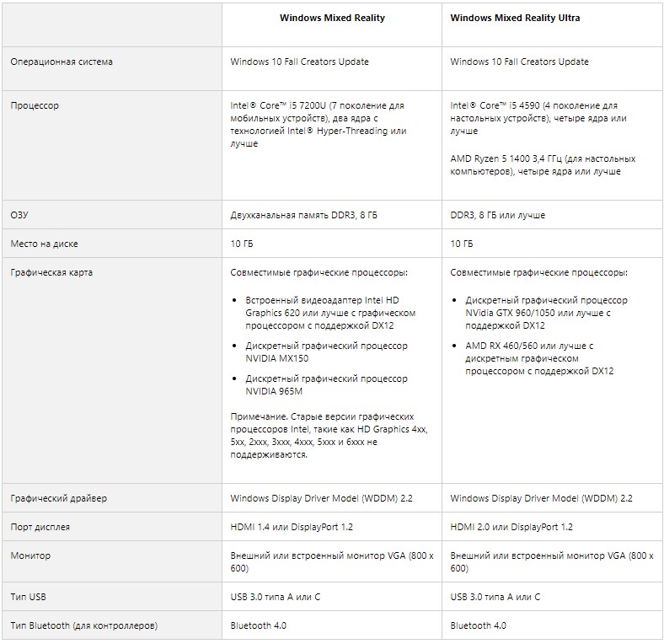Image resolution: width=664 pixels, height=644 pixels.
Task: Click the "DDR3, 8 ГБ или лучше" cell
Action: click(x=498, y=215)
